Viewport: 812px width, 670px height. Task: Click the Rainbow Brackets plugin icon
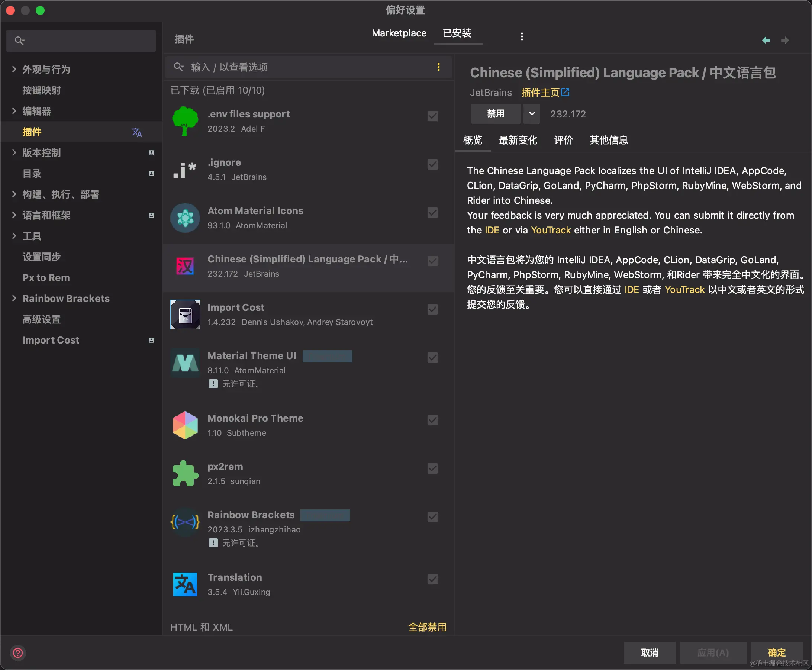pyautogui.click(x=185, y=522)
